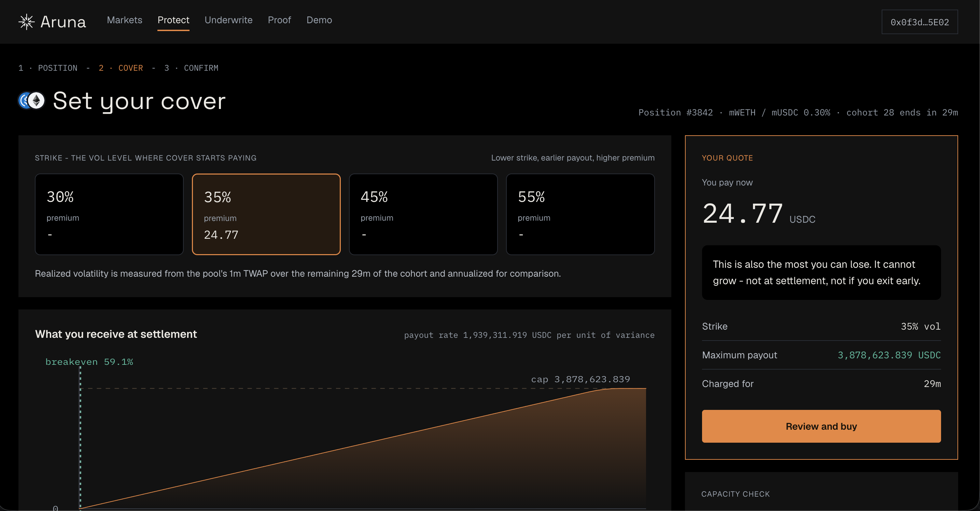Image resolution: width=980 pixels, height=511 pixels.
Task: Pick the 55% strike option
Action: (580, 214)
